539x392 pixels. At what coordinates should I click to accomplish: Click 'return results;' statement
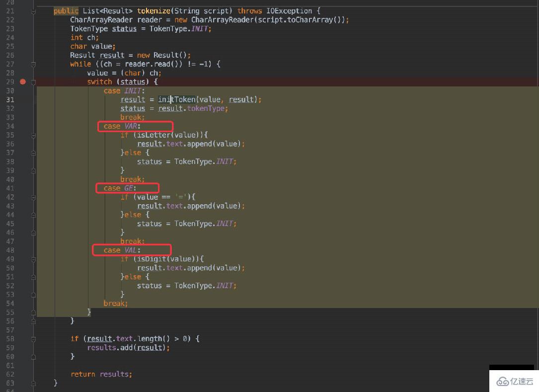101,374
